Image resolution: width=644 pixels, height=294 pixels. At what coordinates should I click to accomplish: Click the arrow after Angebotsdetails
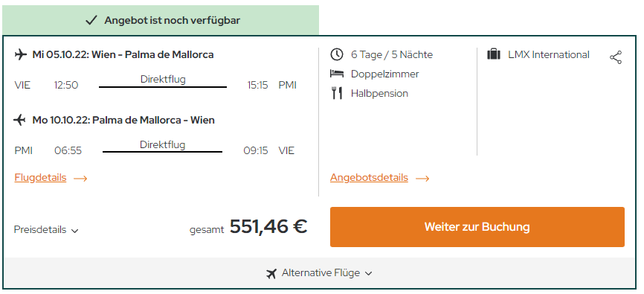click(422, 179)
